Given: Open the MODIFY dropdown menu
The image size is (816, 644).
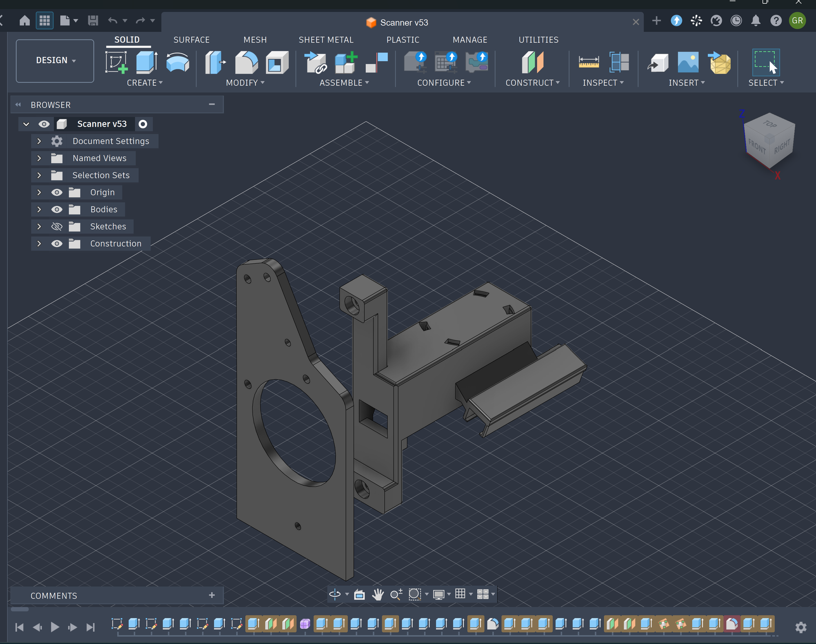Looking at the screenshot, I should [x=245, y=82].
